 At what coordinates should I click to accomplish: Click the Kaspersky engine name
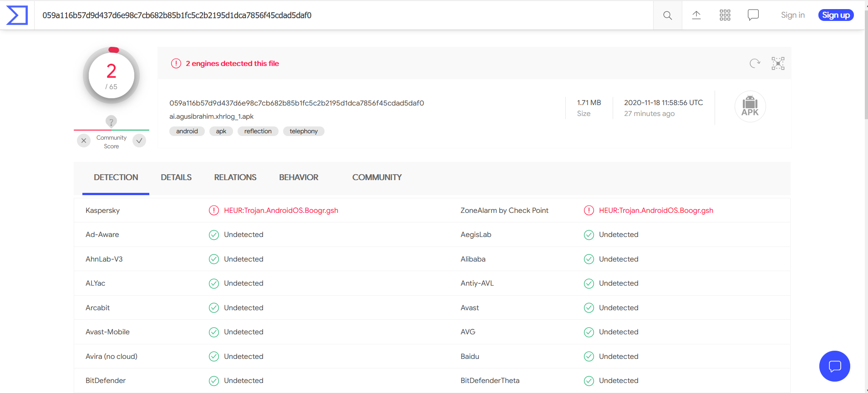tap(102, 211)
